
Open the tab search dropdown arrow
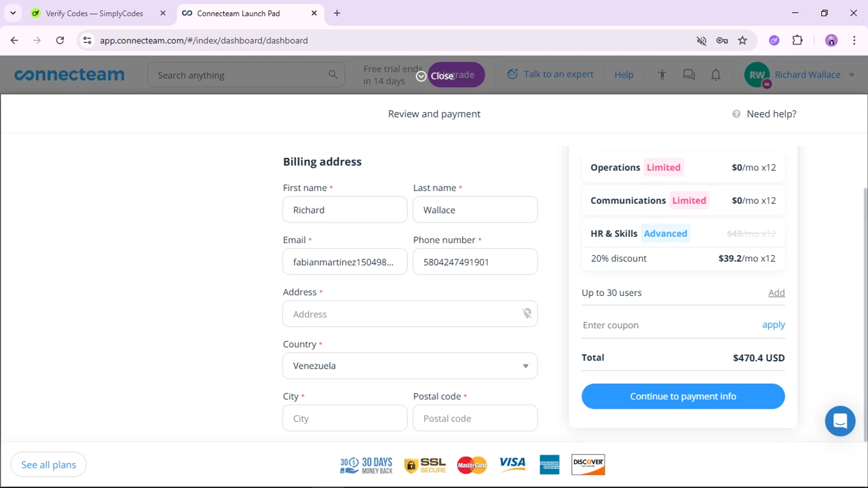13,13
